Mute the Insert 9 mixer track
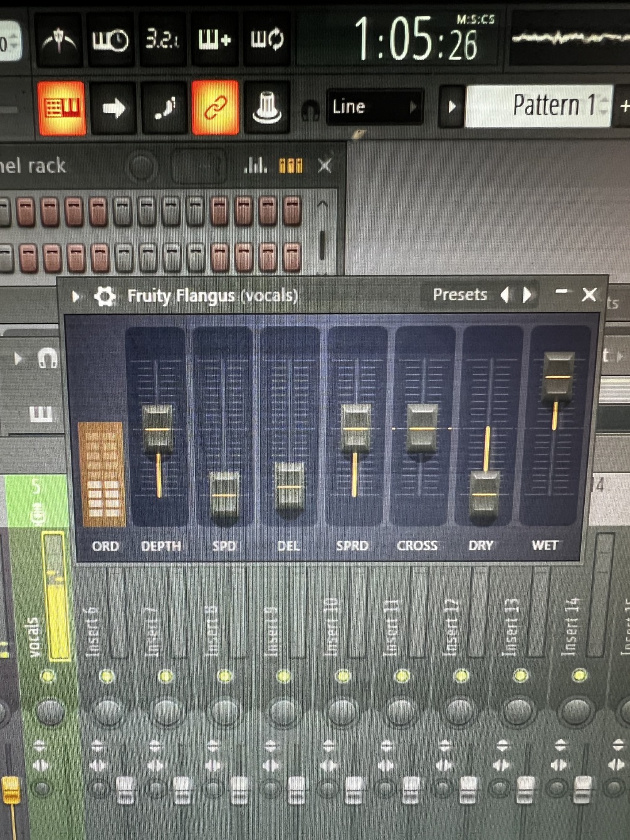 [283, 676]
